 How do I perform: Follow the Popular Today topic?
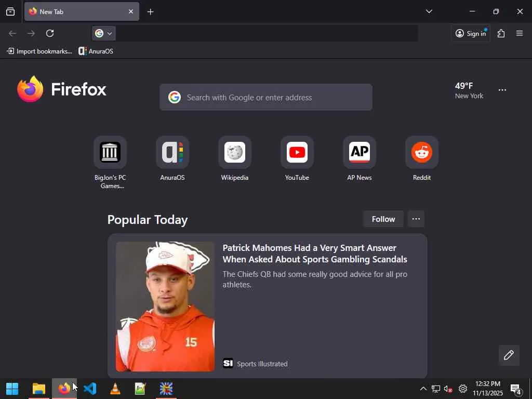[x=383, y=219]
